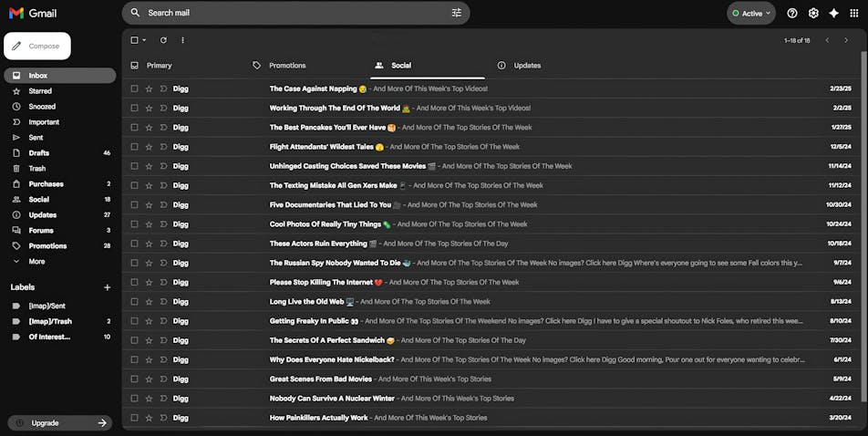Expand the select-all checkbox dropdown arrow
This screenshot has width=868, height=436.
pos(144,40)
